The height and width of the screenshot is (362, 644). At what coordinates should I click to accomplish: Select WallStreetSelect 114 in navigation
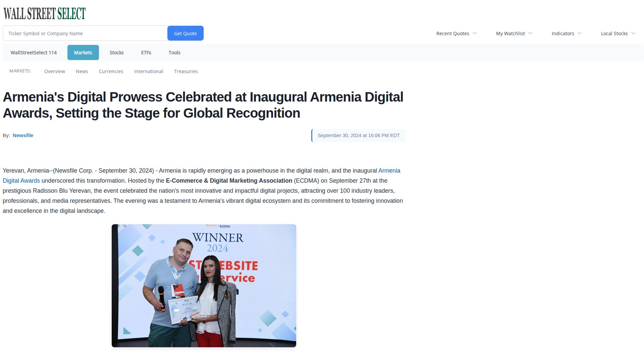(33, 52)
